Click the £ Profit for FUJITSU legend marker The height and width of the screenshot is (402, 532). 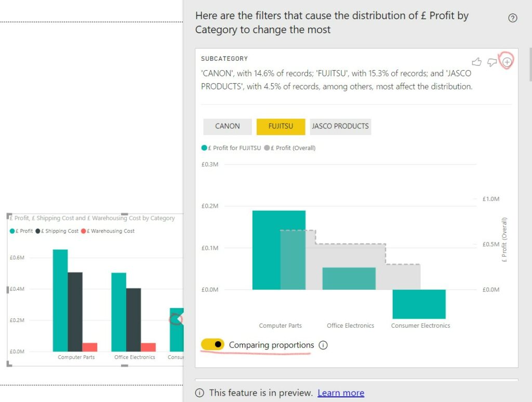pos(204,148)
